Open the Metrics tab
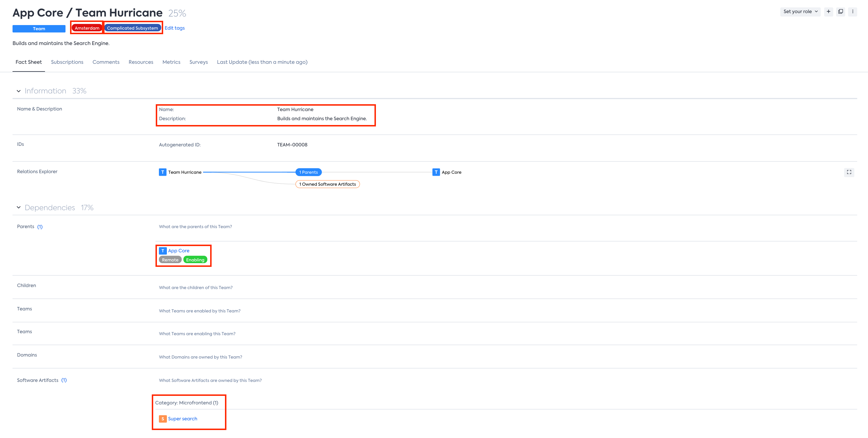Screen dimensions: 868x438 [171, 62]
